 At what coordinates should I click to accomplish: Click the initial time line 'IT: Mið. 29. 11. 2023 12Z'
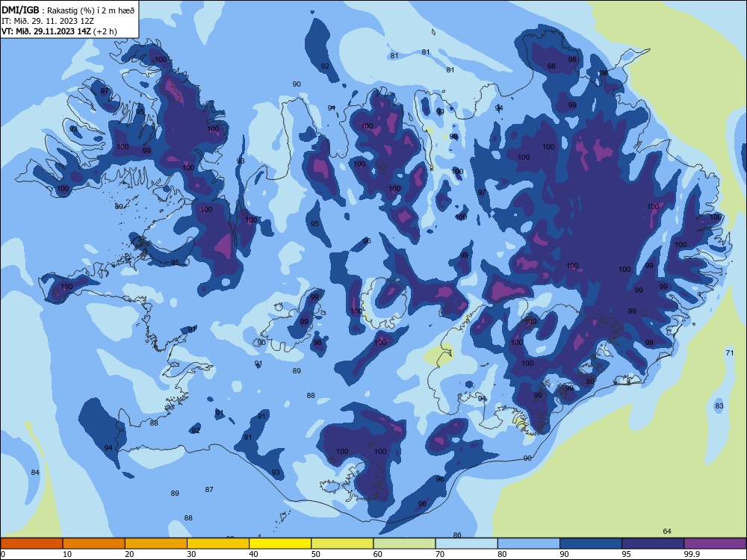[x=48, y=21]
